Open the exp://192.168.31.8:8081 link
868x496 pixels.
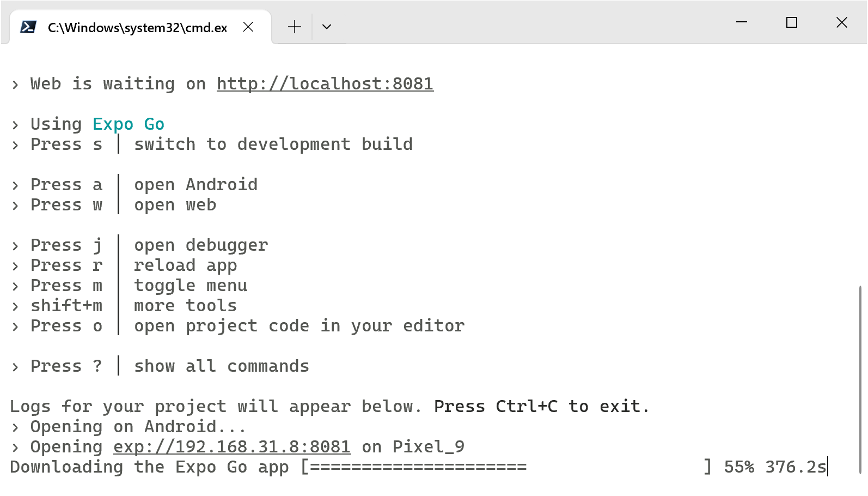[x=231, y=447]
